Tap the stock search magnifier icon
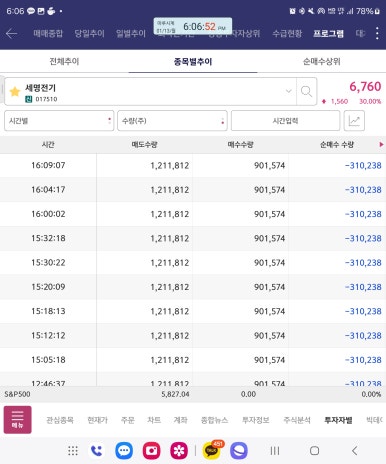This screenshot has height=464, width=386. (x=306, y=91)
